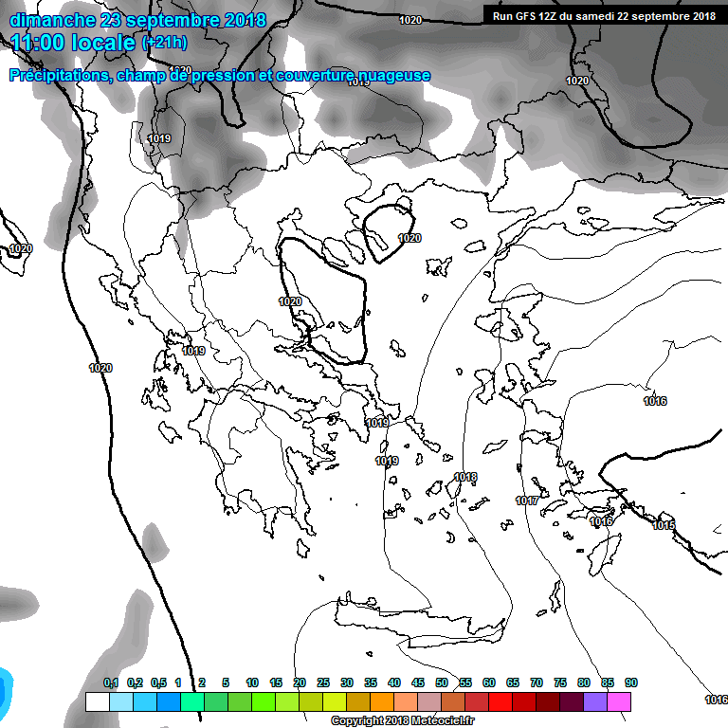The width and height of the screenshot is (728, 728).
Task: Click the date title 'dimanche 23 septembre 2018'
Action: pyautogui.click(x=137, y=20)
